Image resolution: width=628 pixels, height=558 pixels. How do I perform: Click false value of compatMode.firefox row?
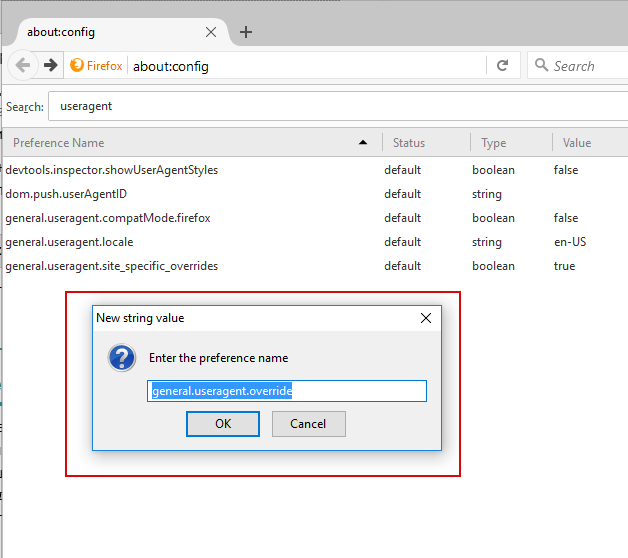(566, 218)
